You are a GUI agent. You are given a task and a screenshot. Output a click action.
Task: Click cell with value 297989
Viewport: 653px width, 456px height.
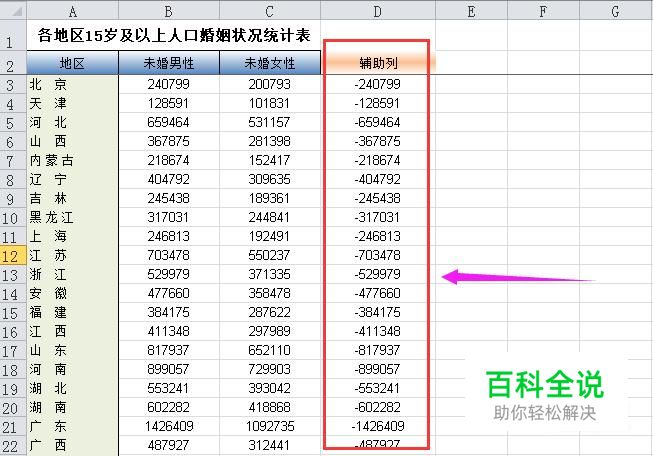(270, 331)
